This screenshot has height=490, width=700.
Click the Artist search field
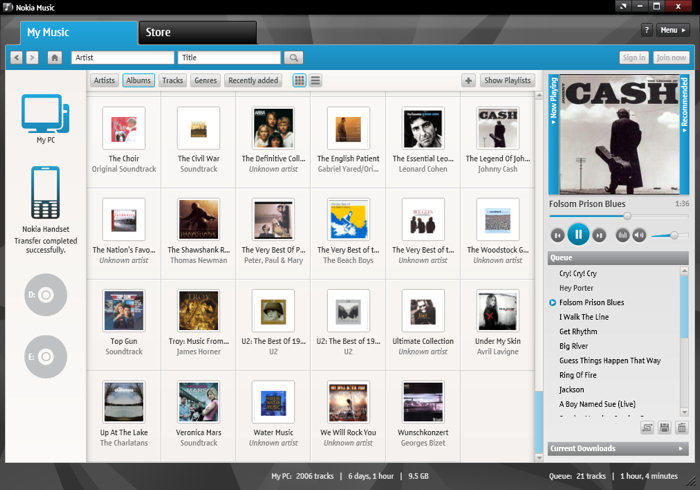pos(122,58)
